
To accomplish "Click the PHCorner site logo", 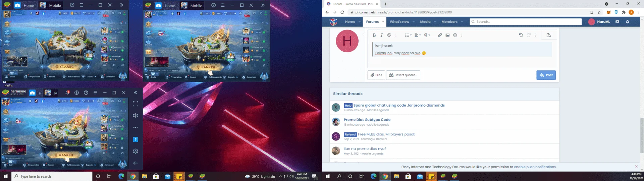I will tap(333, 22).
